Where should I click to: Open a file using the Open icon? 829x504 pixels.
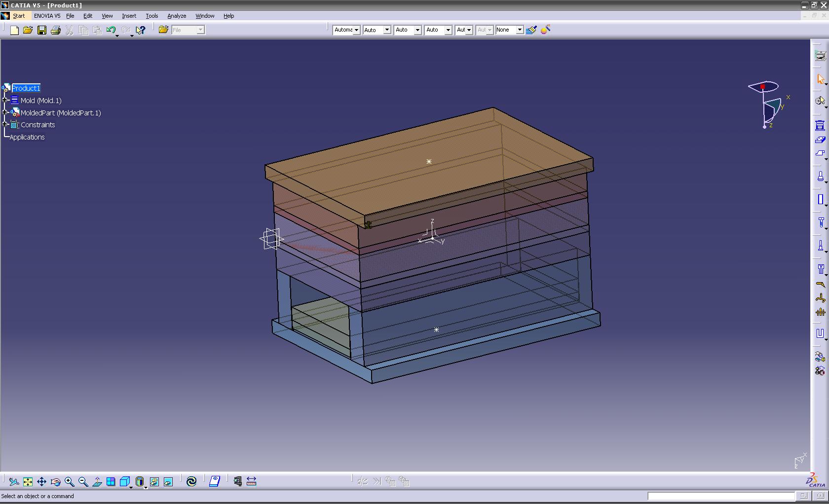[28, 30]
